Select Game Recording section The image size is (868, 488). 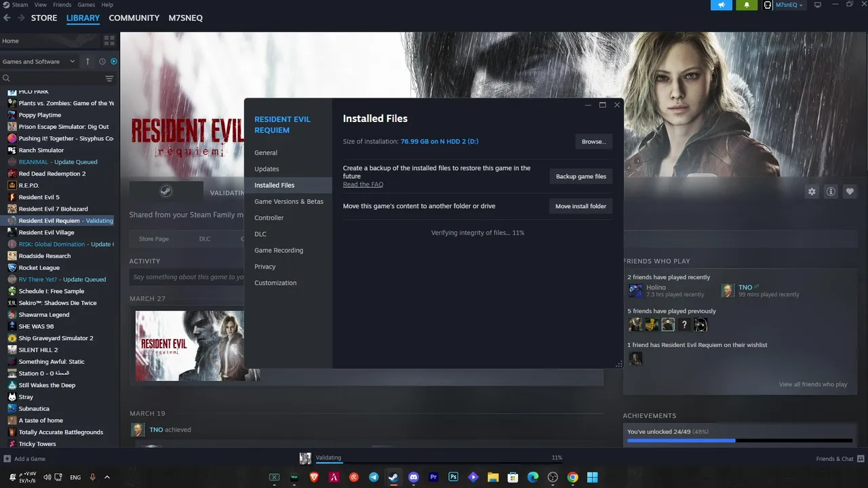pyautogui.click(x=288, y=250)
